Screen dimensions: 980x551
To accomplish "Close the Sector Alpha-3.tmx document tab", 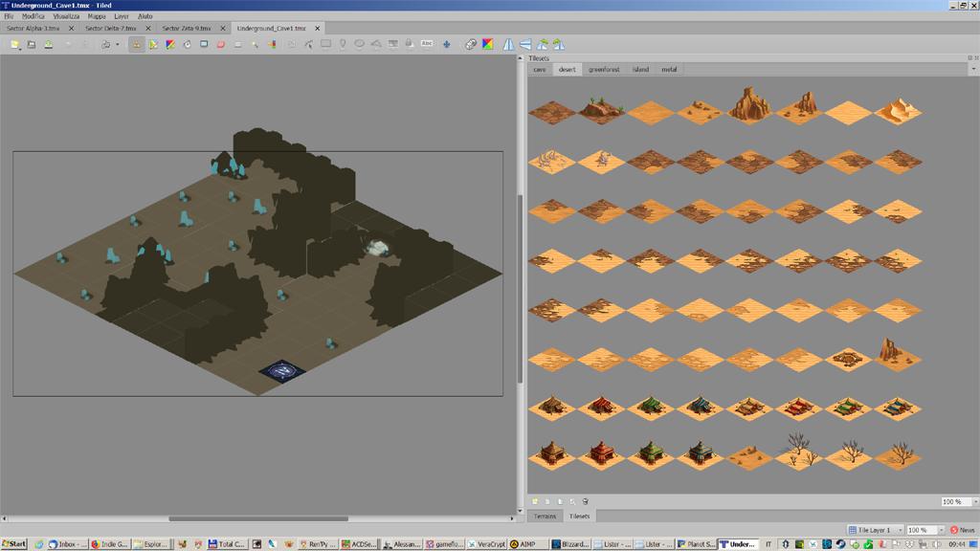I will click(x=71, y=28).
